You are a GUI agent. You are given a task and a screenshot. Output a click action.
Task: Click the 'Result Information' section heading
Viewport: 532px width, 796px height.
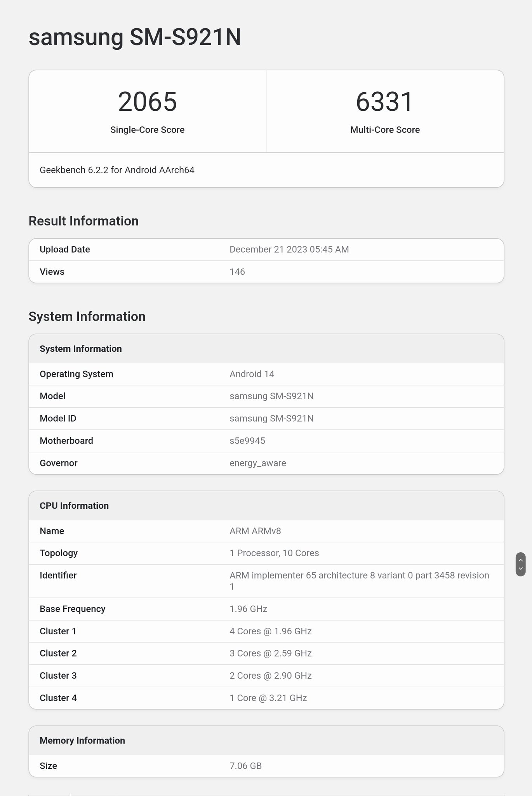coord(83,221)
